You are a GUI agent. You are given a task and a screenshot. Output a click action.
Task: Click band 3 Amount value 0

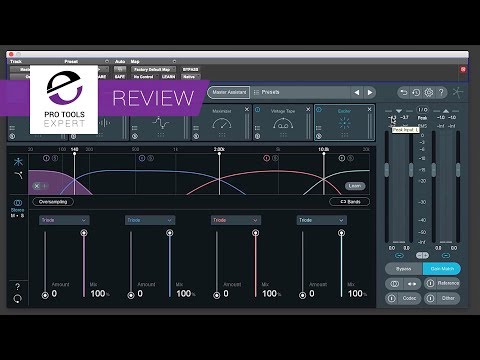coord(226,293)
